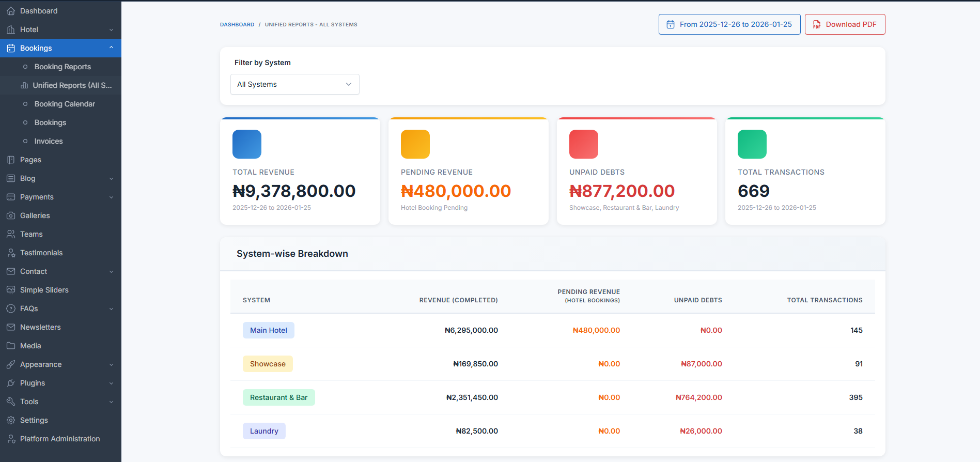The image size is (980, 462).
Task: Click the Settings gear icon
Action: pos(11,420)
